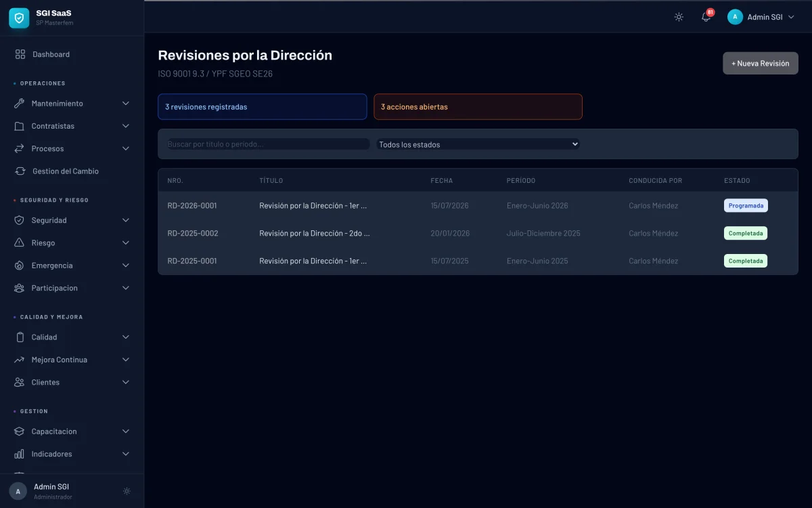Click the search field for título o período
Screen dimensions: 812x508
[267, 144]
